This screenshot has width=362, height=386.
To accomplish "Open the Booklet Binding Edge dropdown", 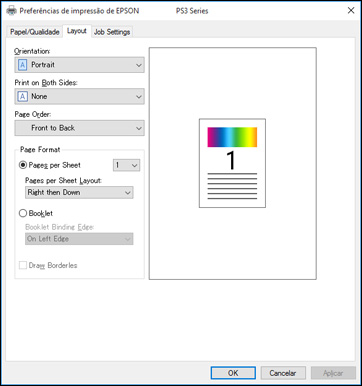I will click(x=79, y=239).
